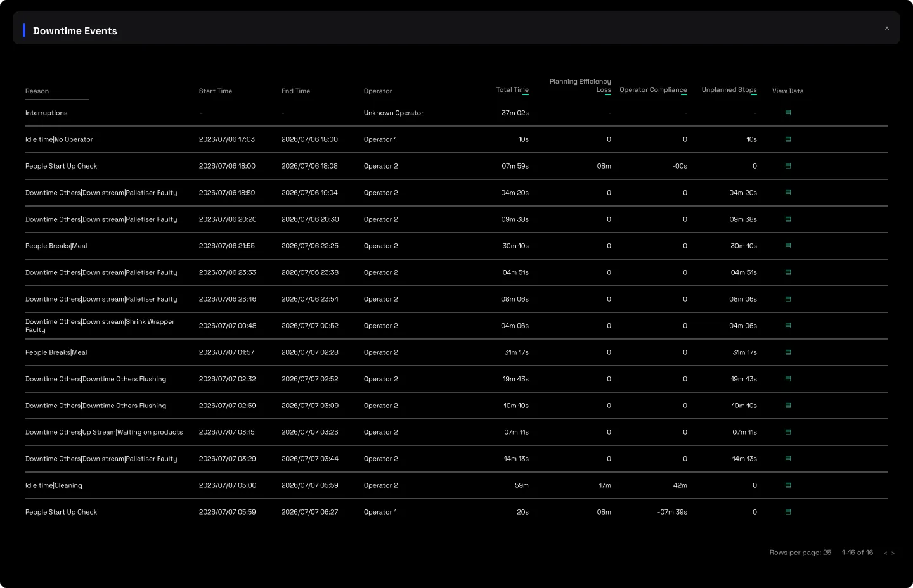The width and height of the screenshot is (913, 588).
Task: Click the View Data column header
Action: pyautogui.click(x=788, y=91)
